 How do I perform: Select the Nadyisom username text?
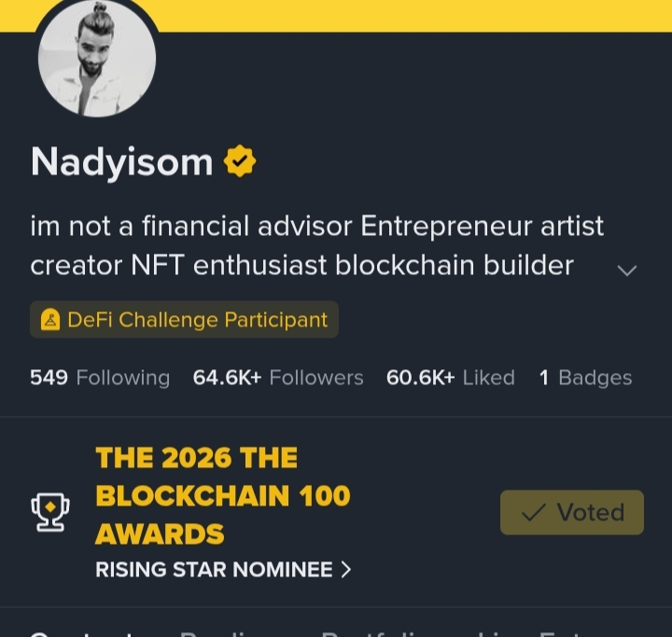click(121, 161)
